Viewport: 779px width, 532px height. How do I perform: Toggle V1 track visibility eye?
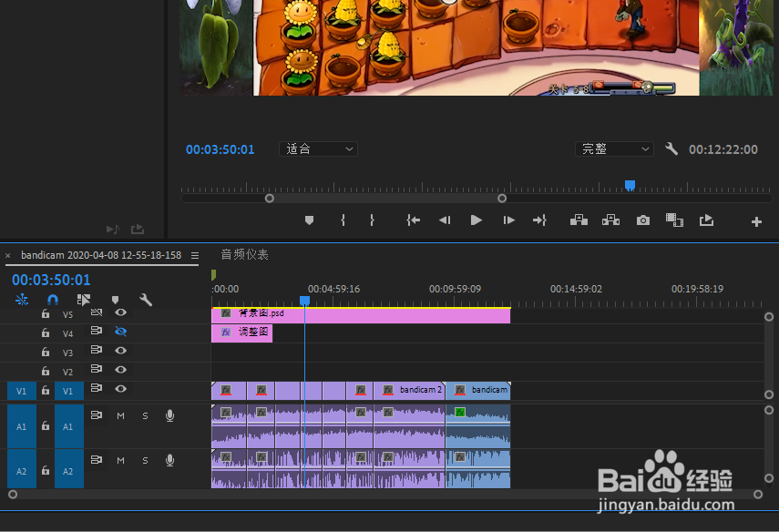coord(121,389)
